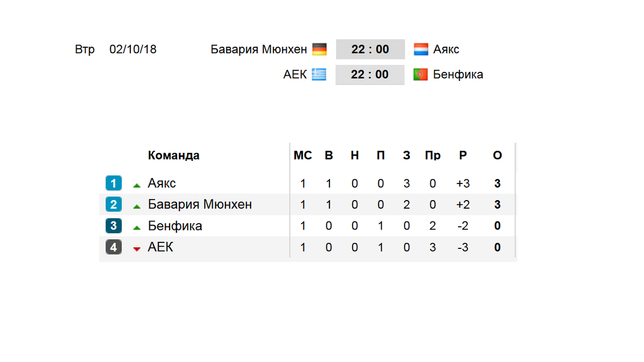Image resolution: width=644 pixels, height=362 pixels.
Task: Click the rank 2 position badge
Action: 114,204
